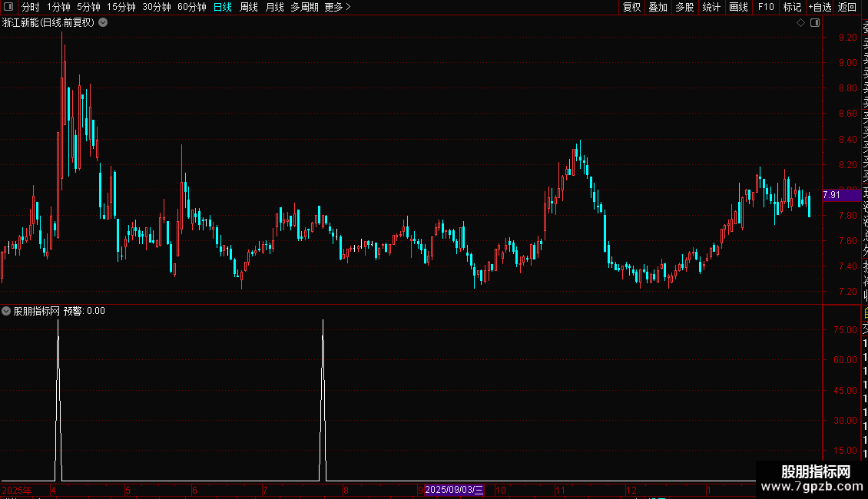This screenshot has width=868, height=499.
Task: Toggle the panel layout icon in chart header
Action: (815, 23)
